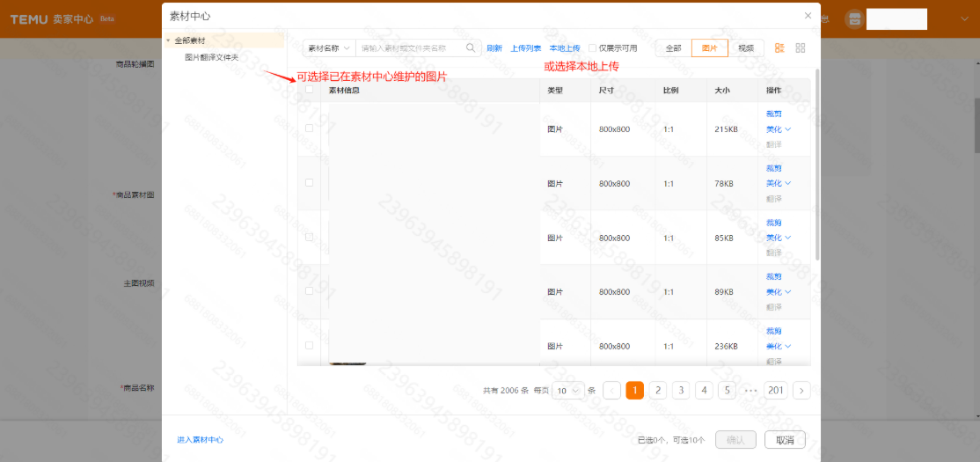Click the 已选0个,可选10个 status text
Screen dimensions: 980x462
pyautogui.click(x=671, y=440)
